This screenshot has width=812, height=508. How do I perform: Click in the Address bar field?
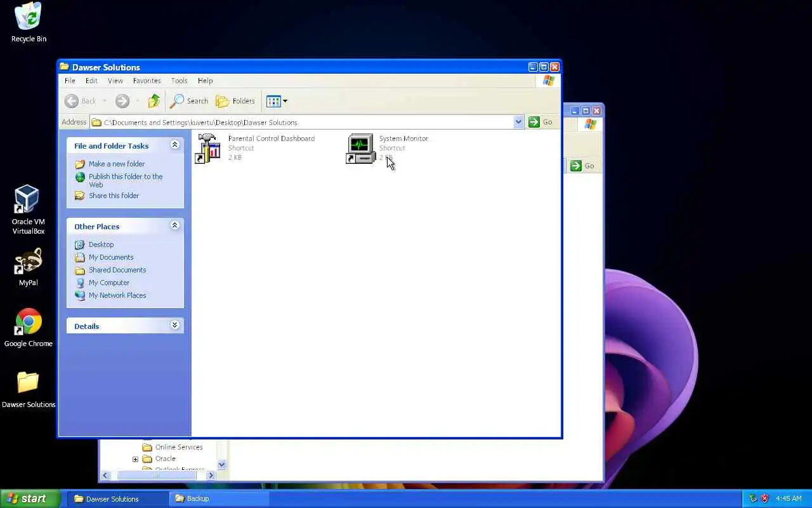pyautogui.click(x=307, y=122)
